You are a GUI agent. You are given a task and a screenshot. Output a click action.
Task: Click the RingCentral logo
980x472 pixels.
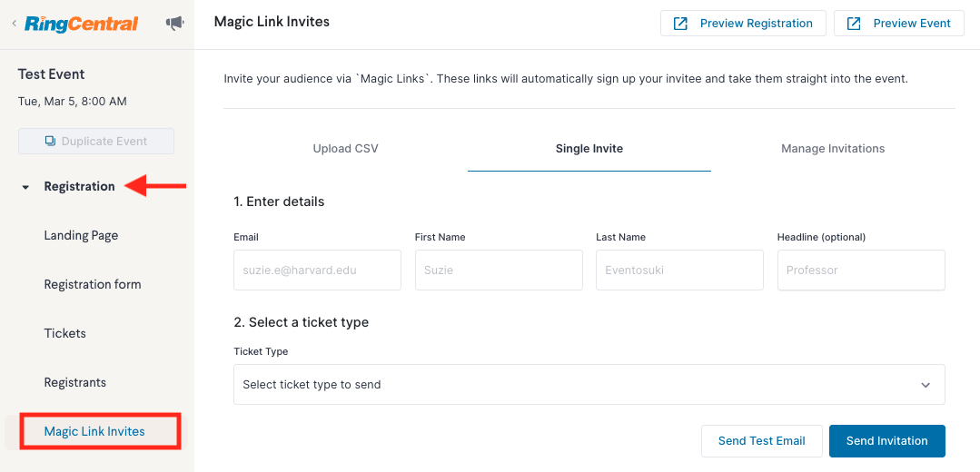coord(81,24)
